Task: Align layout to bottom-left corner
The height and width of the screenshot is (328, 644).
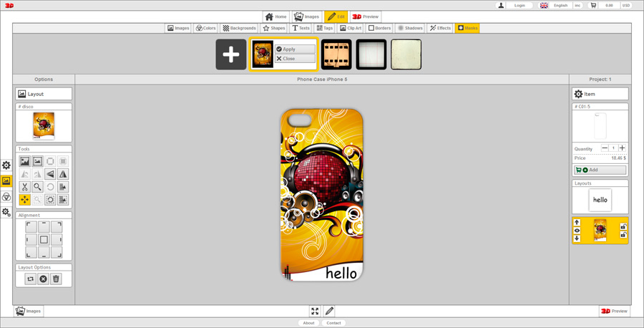Action: click(31, 252)
